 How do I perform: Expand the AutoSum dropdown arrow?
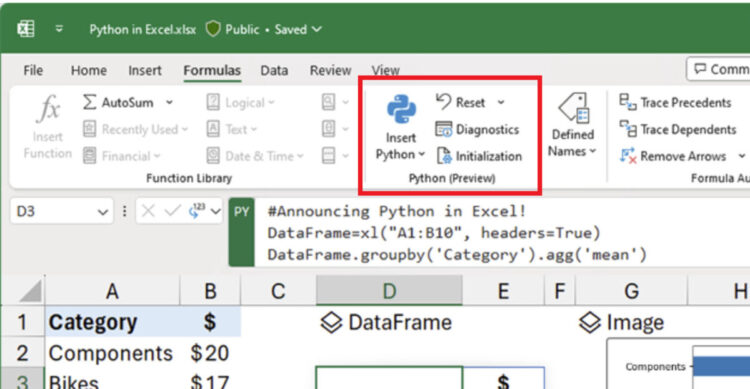[x=169, y=102]
